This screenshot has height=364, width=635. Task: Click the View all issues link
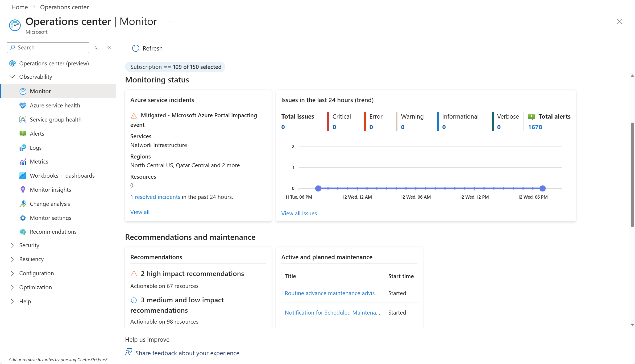299,213
